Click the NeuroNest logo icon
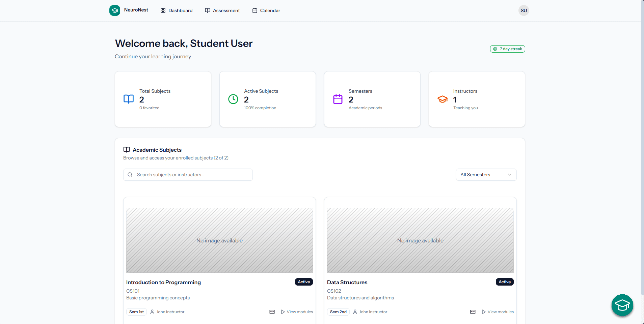This screenshot has height=324, width=644. (115, 10)
